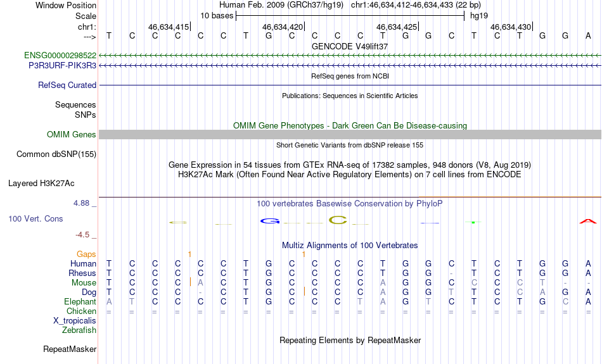
Task: Select the Elephant species label
Action: point(80,301)
